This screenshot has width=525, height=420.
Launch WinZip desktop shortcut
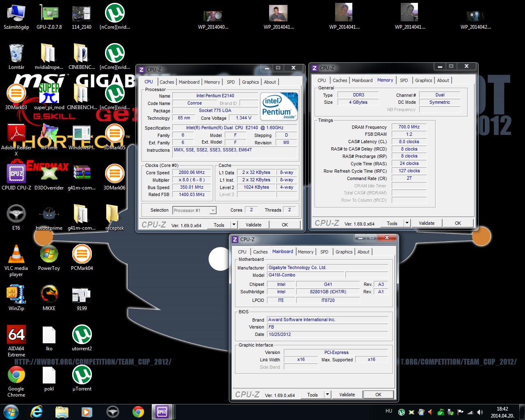click(16, 298)
